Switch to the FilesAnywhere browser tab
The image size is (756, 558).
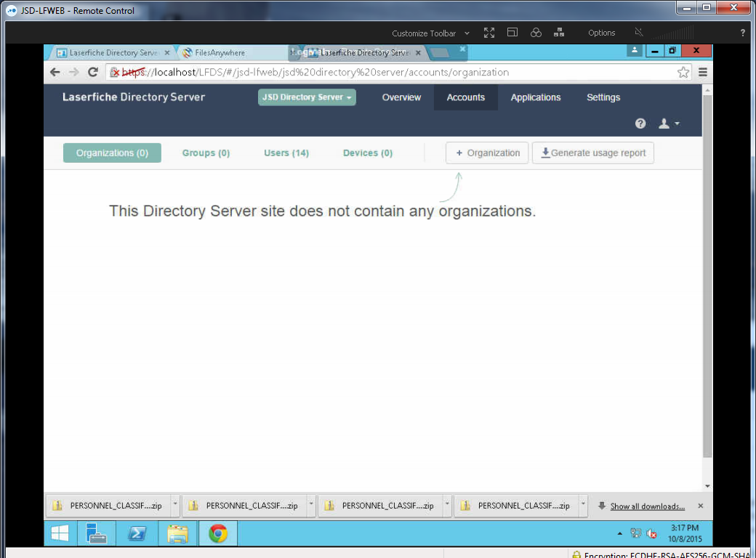[x=233, y=52]
